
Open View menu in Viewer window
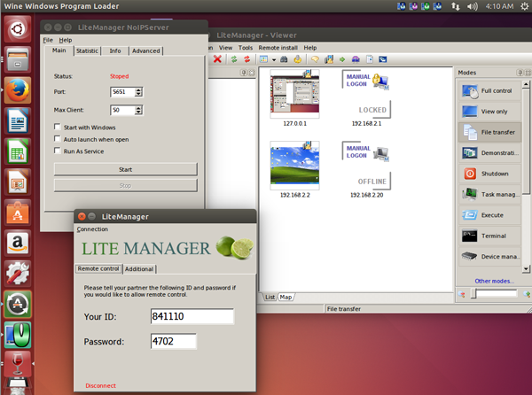click(225, 48)
